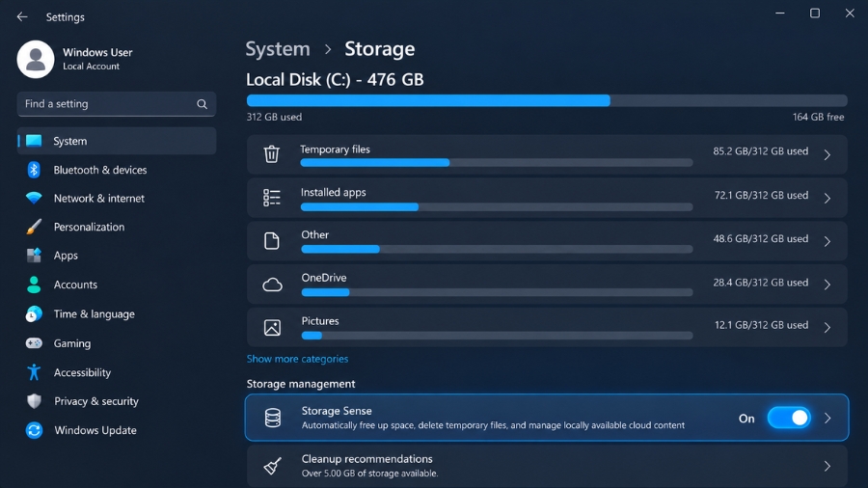Click the 12.1 GB/312 GB used value
Screen dimensions: 868x488
761,325
